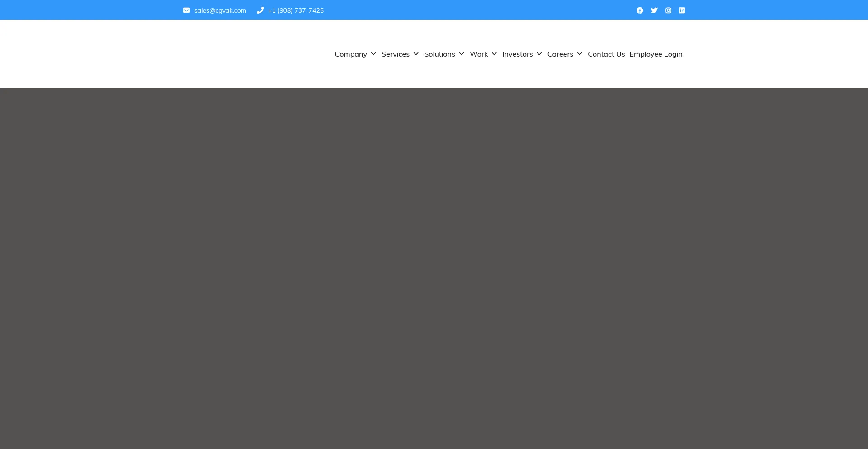Visit the Instagram icon link
Screen dimensions: 868x449
[x=668, y=10]
